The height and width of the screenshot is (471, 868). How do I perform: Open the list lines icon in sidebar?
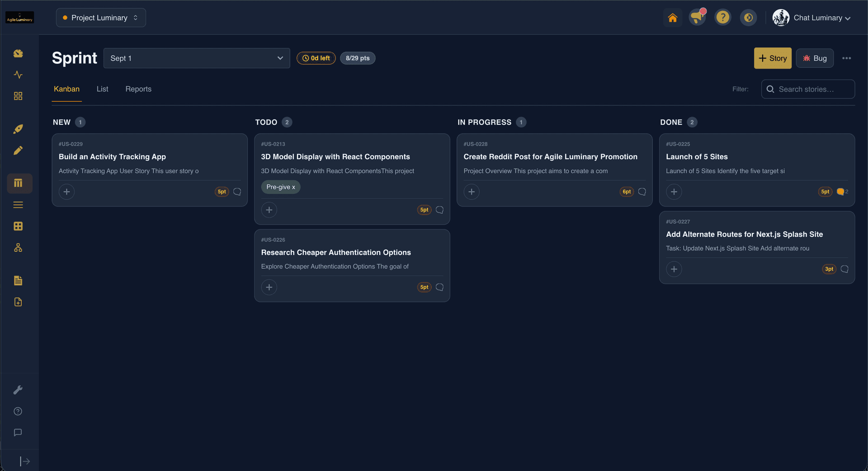pos(18,205)
